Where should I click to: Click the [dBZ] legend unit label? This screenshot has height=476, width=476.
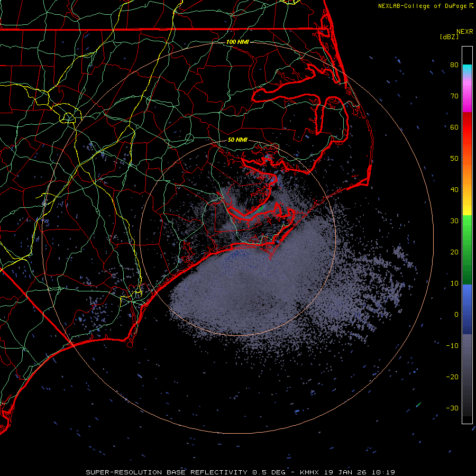[449, 37]
